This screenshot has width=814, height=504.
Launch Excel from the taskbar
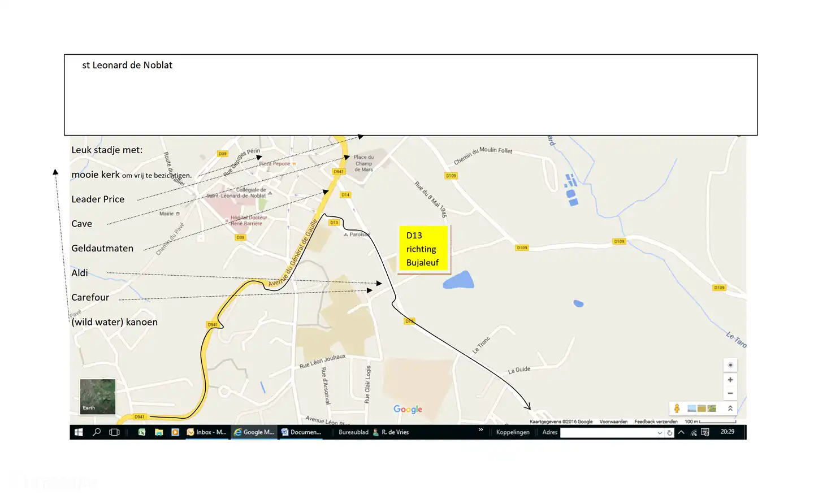[142, 432]
